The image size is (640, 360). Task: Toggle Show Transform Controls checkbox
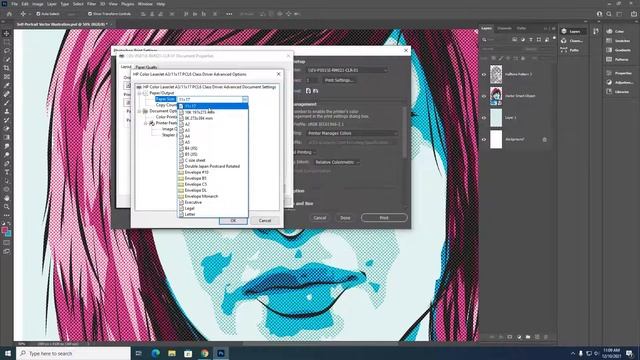(x=90, y=14)
